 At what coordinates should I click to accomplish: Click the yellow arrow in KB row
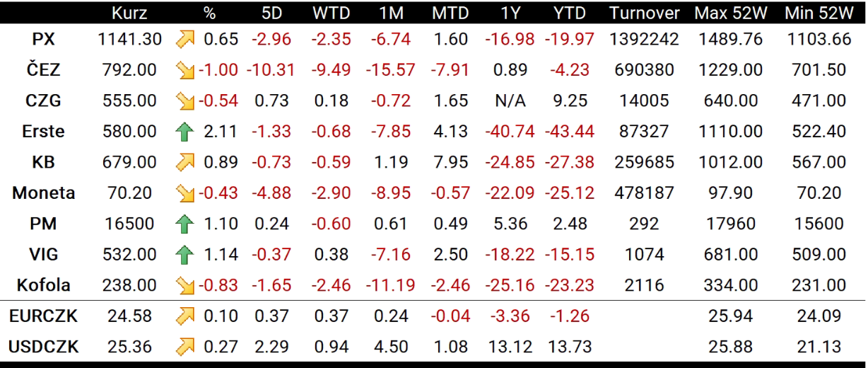tap(184, 162)
